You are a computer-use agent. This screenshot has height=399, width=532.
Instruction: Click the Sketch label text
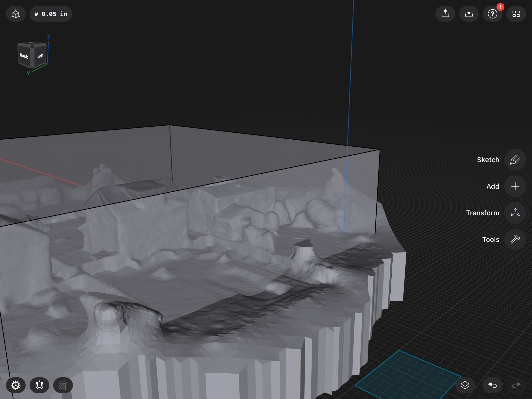click(488, 160)
